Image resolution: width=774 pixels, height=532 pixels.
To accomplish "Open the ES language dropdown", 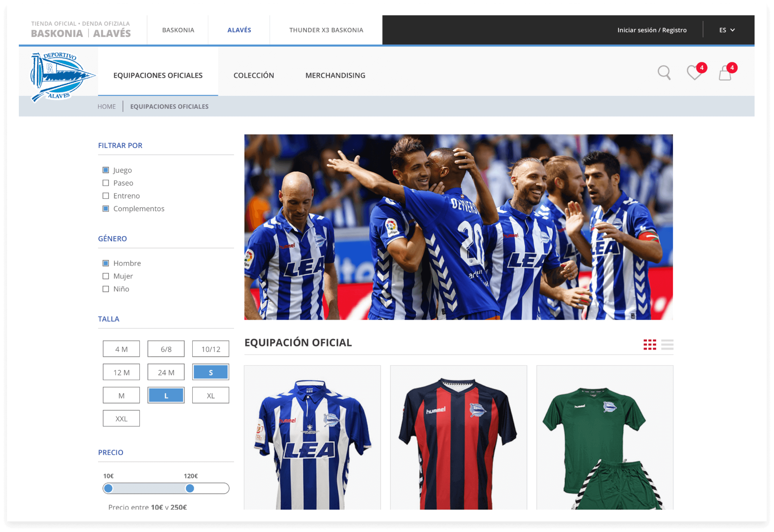I will pos(727,30).
